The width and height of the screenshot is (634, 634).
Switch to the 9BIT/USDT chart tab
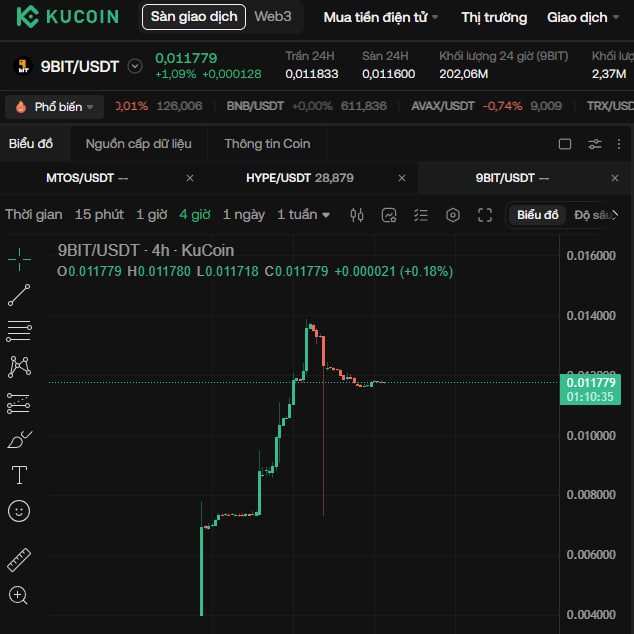click(x=512, y=178)
